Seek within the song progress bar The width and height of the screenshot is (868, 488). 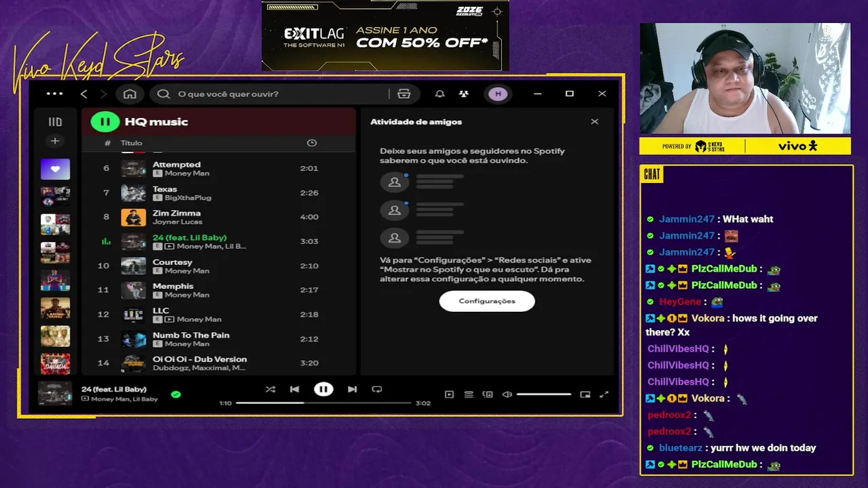tap(323, 403)
